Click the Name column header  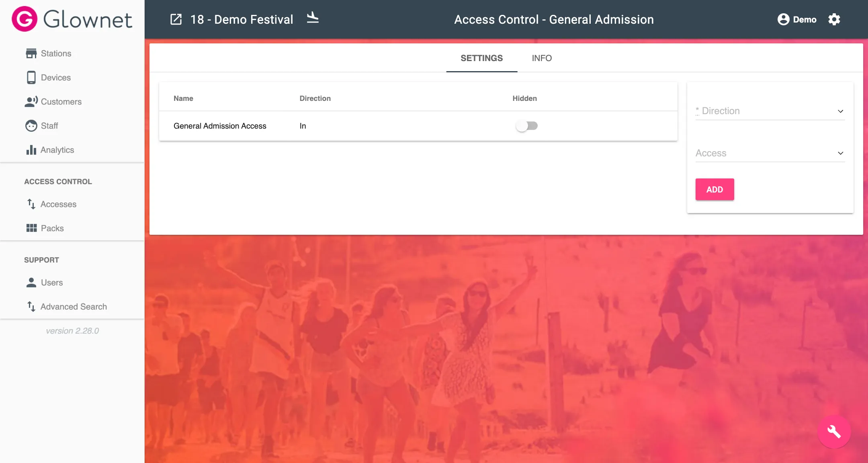click(x=183, y=98)
